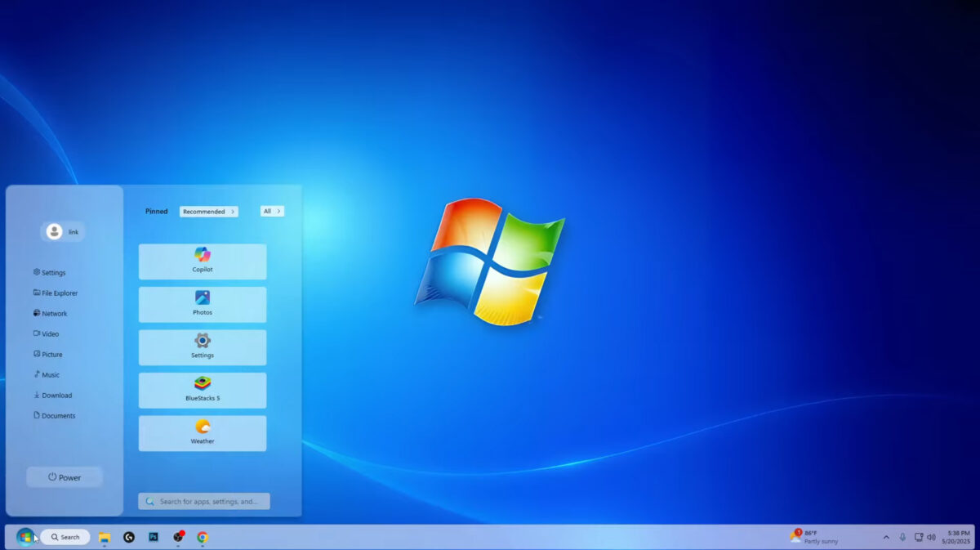Screen dimensions: 980x550
Task: Show hidden system tray icons
Action: click(x=887, y=537)
